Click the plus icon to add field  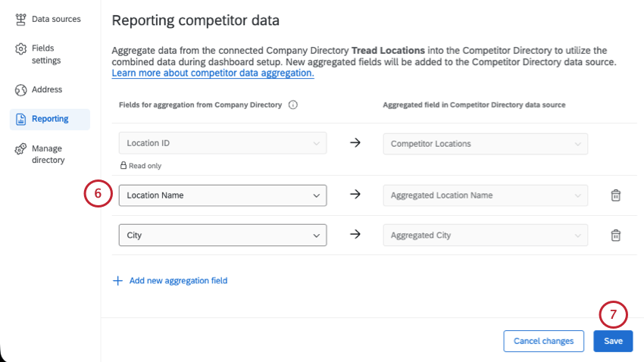117,281
